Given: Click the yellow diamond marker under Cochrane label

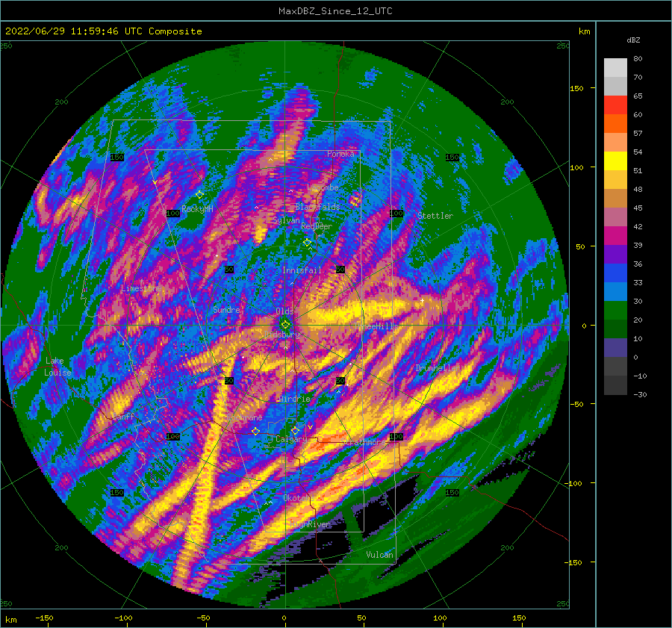Looking at the screenshot, I should [255, 431].
